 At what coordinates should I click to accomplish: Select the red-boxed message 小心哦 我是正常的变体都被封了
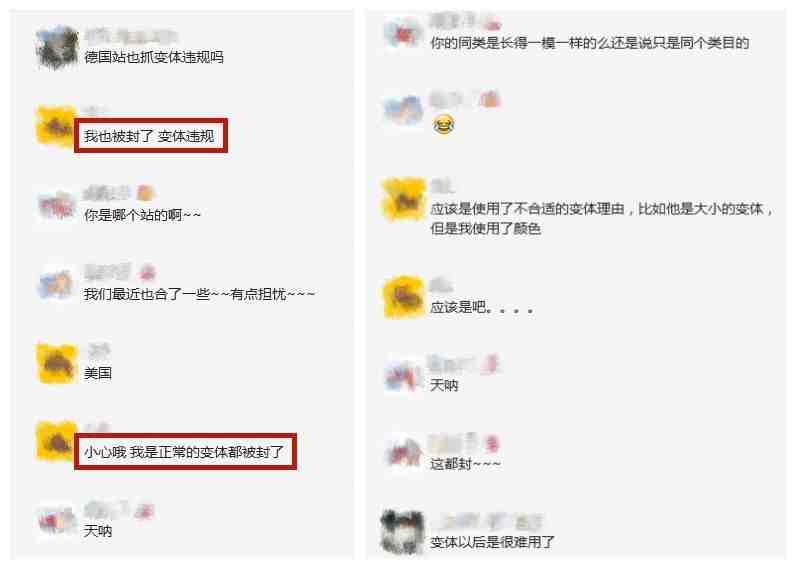185,451
